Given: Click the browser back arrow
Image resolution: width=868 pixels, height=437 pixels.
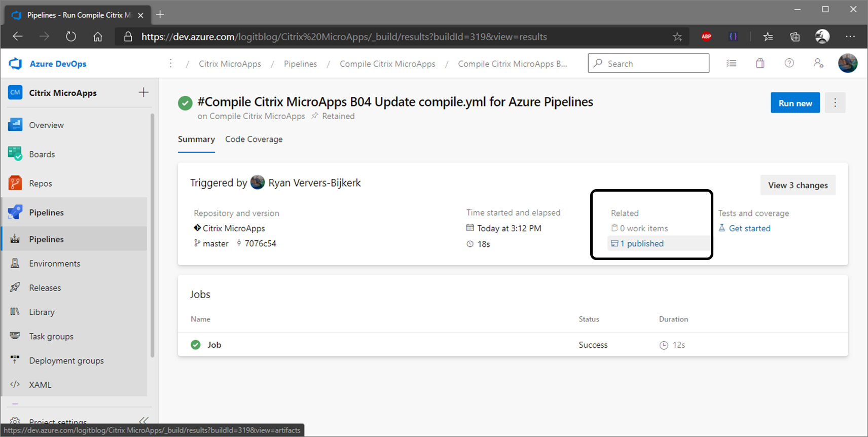Looking at the screenshot, I should point(18,37).
